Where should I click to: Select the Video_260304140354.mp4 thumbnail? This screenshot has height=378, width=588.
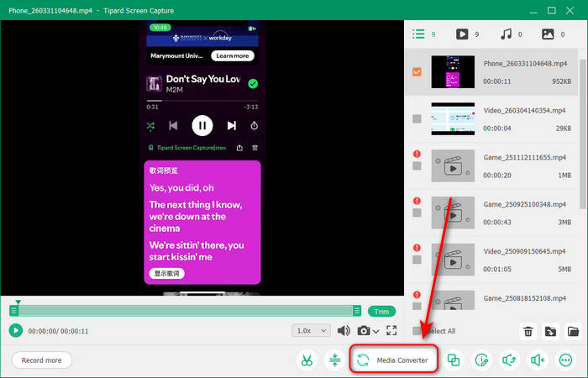click(453, 119)
